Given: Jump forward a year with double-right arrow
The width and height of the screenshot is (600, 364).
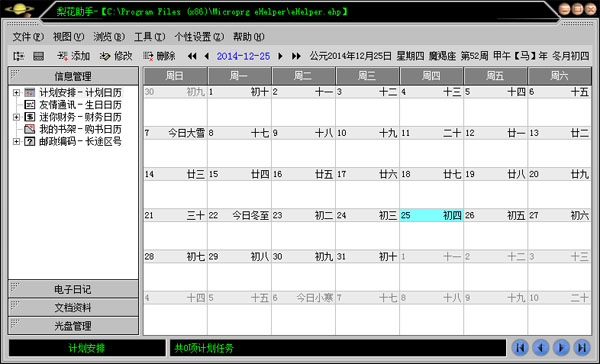Looking at the screenshot, I should pos(296,56).
